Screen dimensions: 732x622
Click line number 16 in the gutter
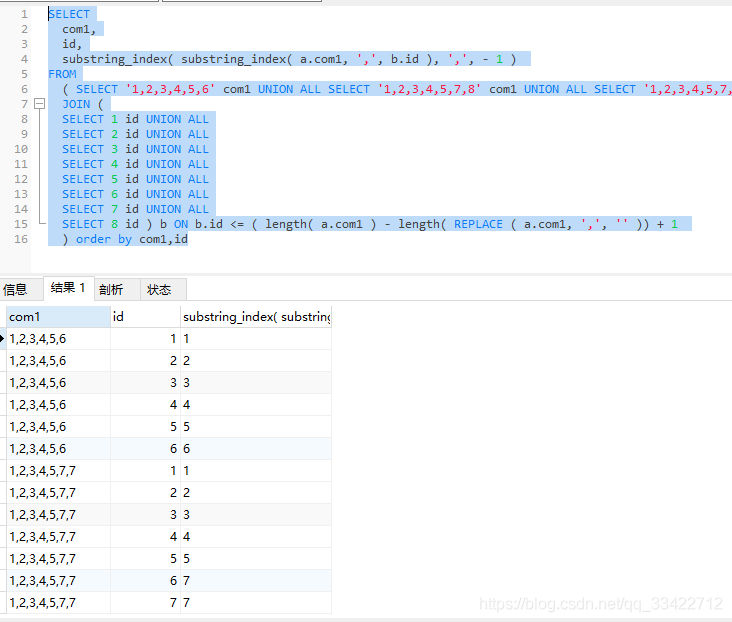click(21, 239)
